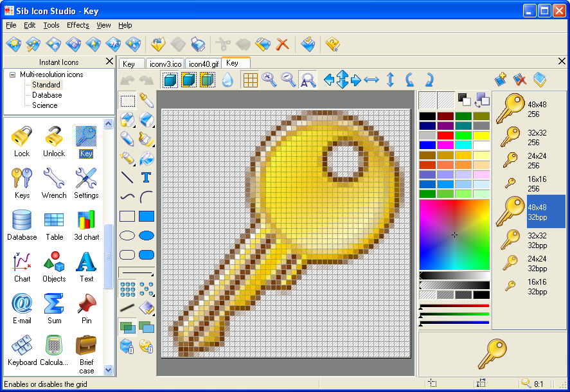Toggle actual size view mode
The height and width of the screenshot is (392, 570).
(x=307, y=80)
